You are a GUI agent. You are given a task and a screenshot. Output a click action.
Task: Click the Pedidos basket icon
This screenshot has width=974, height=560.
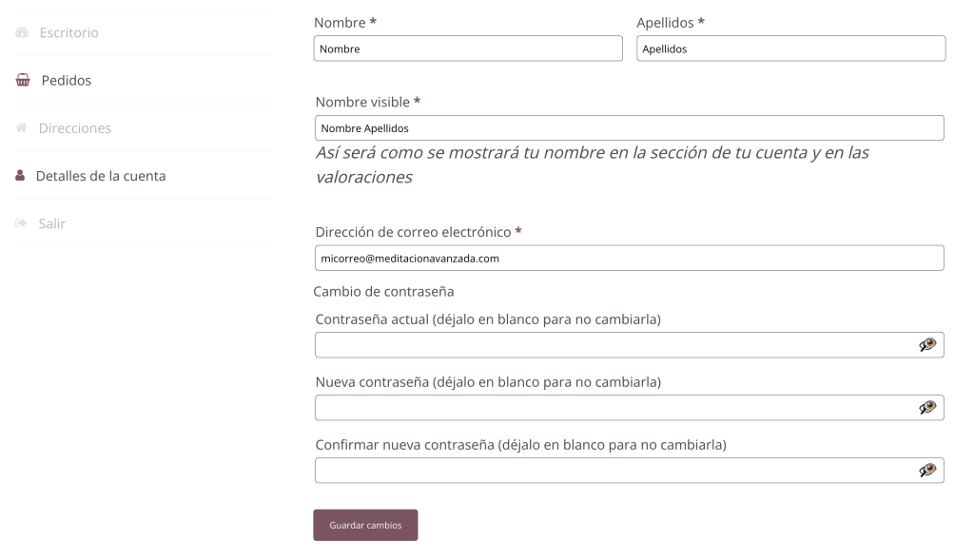coord(23,81)
